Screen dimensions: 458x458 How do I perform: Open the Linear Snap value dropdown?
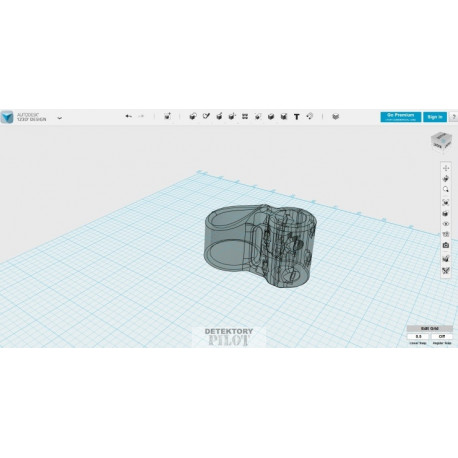tap(418, 336)
